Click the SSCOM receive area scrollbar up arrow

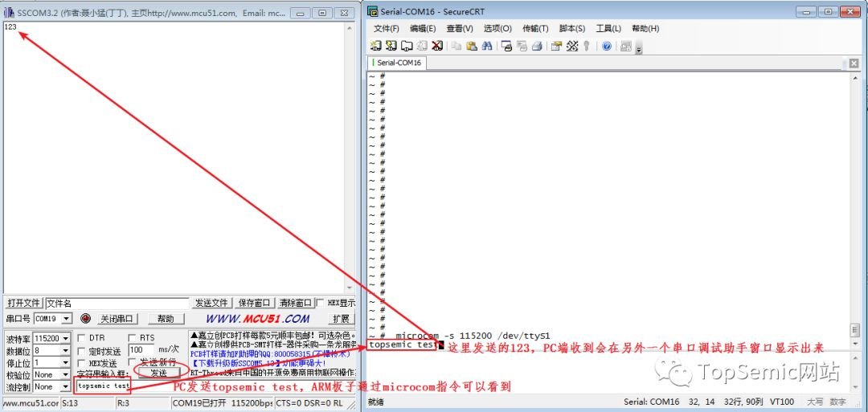coord(350,27)
